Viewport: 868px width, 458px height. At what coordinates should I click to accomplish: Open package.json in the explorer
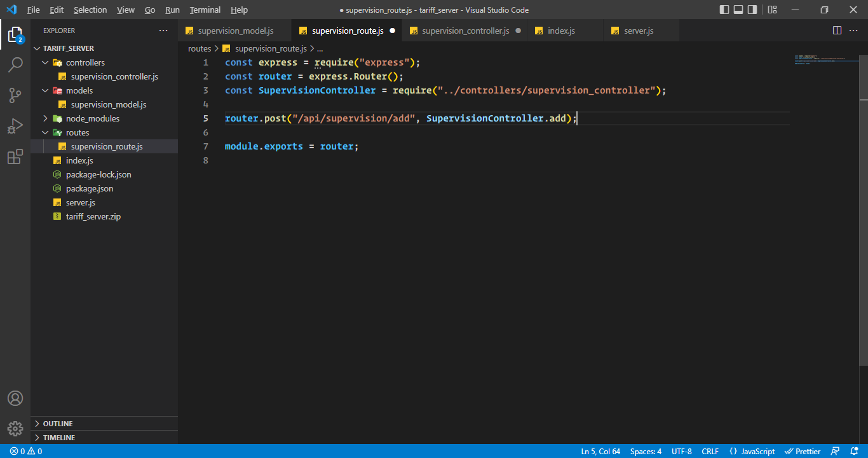click(90, 188)
